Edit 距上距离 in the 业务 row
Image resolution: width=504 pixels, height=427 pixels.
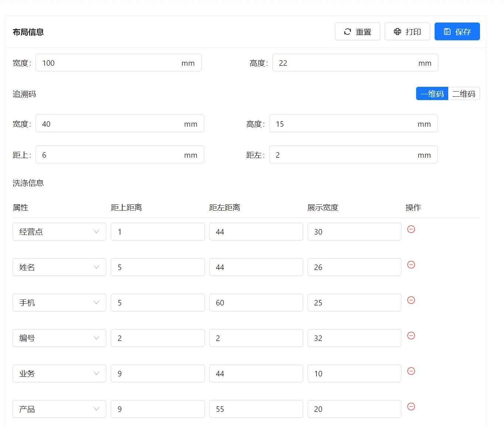pos(158,373)
